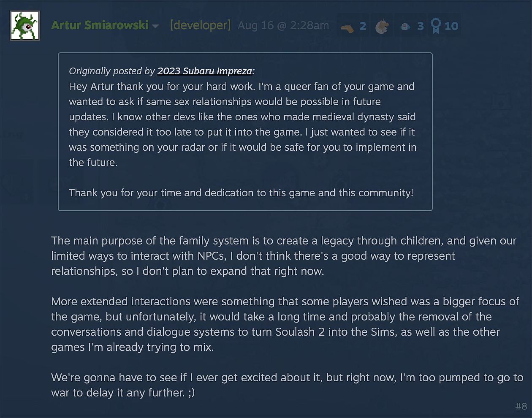The width and height of the screenshot is (532, 418).
Task: Click the reaction count 3 beside the snowman
Action: point(420,25)
